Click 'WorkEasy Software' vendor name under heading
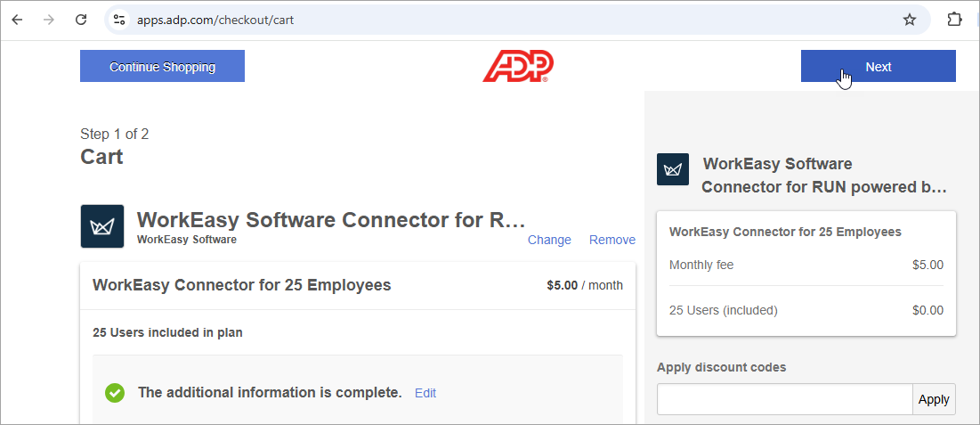This screenshot has width=980, height=425. [x=187, y=239]
